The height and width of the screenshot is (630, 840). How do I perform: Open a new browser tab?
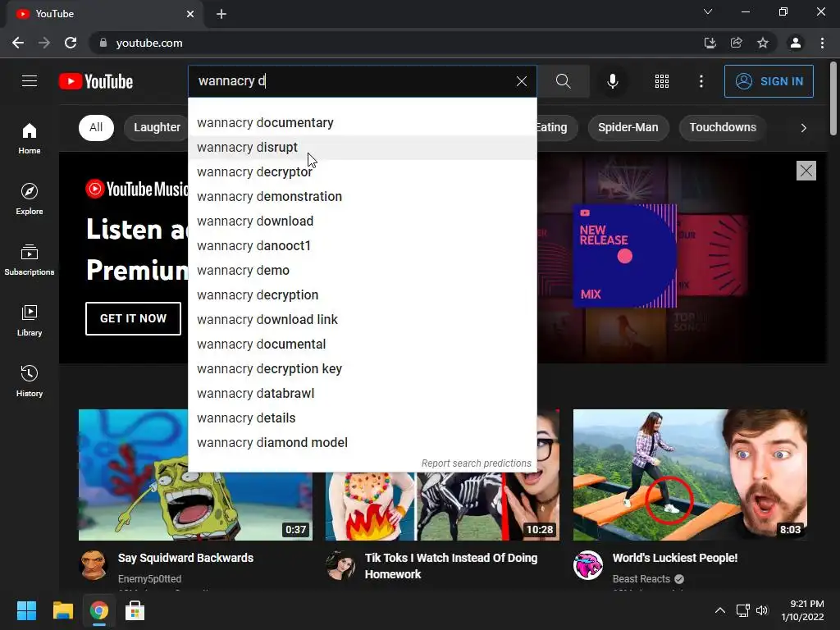point(221,14)
